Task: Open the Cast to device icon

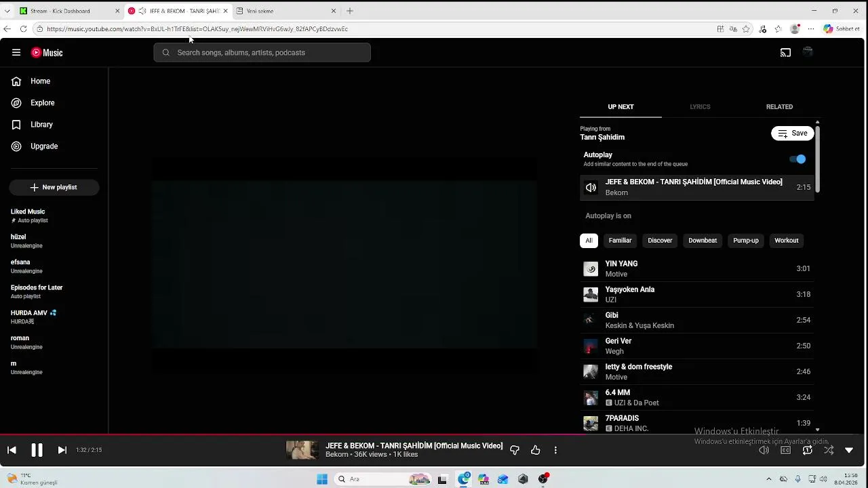Action: 785,52
